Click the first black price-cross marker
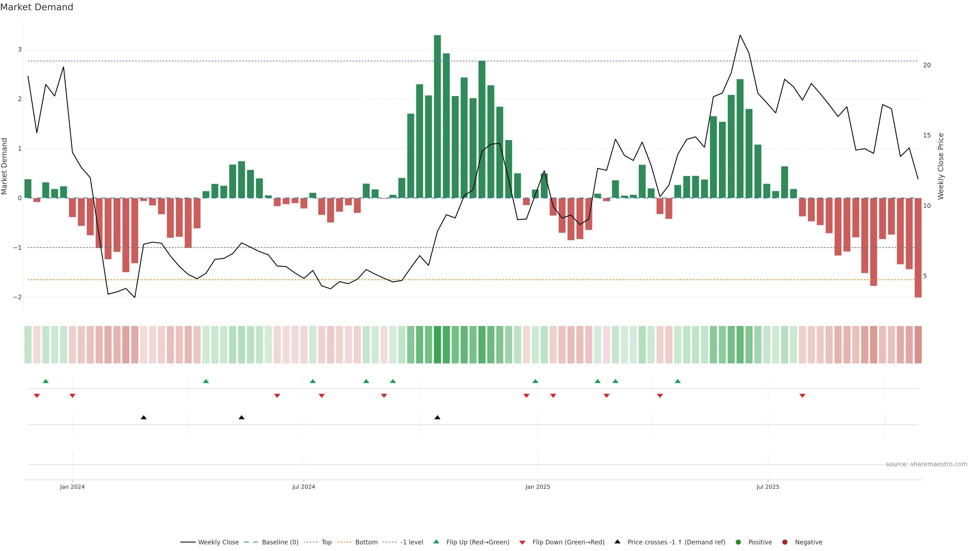980x551 pixels. 143,418
